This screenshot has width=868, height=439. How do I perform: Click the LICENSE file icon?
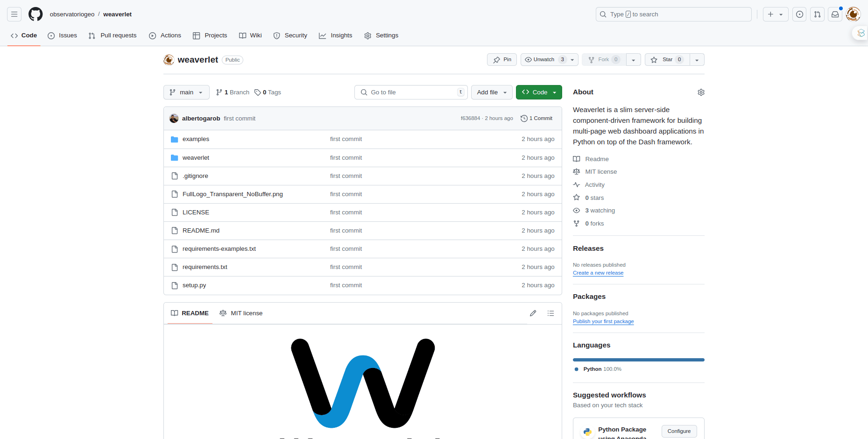click(175, 212)
